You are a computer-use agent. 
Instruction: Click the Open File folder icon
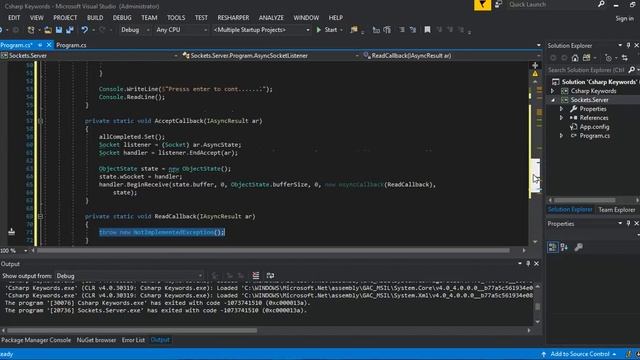(x=48, y=30)
